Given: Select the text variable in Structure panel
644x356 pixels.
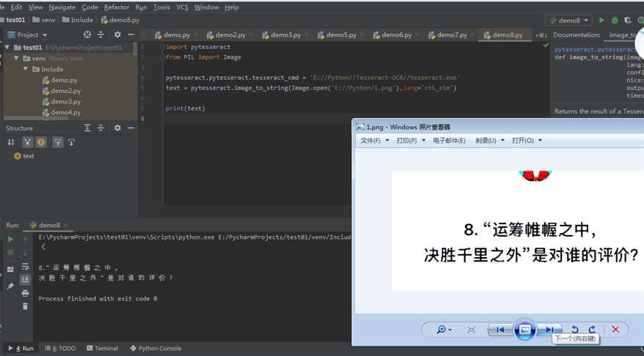Looking at the screenshot, I should (24, 156).
